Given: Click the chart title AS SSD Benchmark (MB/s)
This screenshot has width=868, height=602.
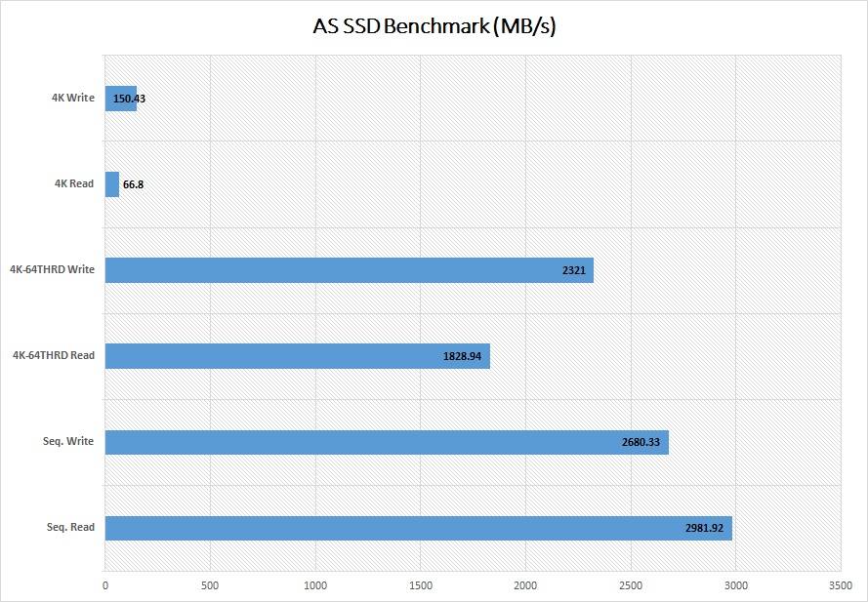Looking at the screenshot, I should (x=434, y=26).
